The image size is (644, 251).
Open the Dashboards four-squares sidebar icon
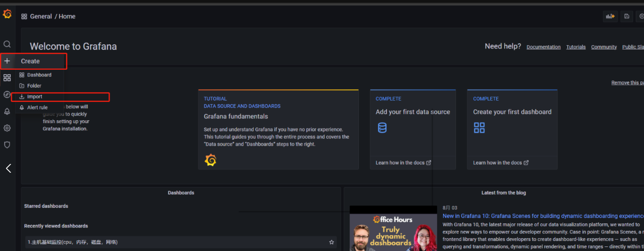point(7,78)
